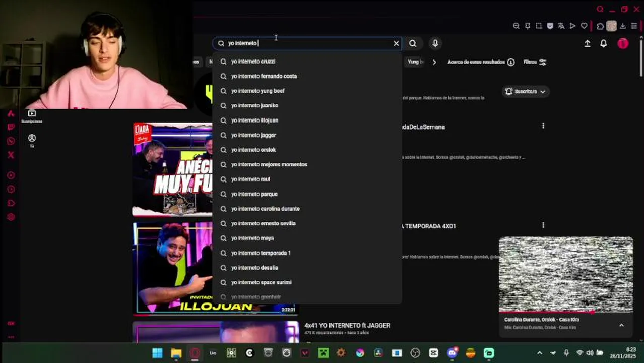Screen dimensions: 644x363
Task: Open the browser toolbar search icon
Action: coord(600,9)
